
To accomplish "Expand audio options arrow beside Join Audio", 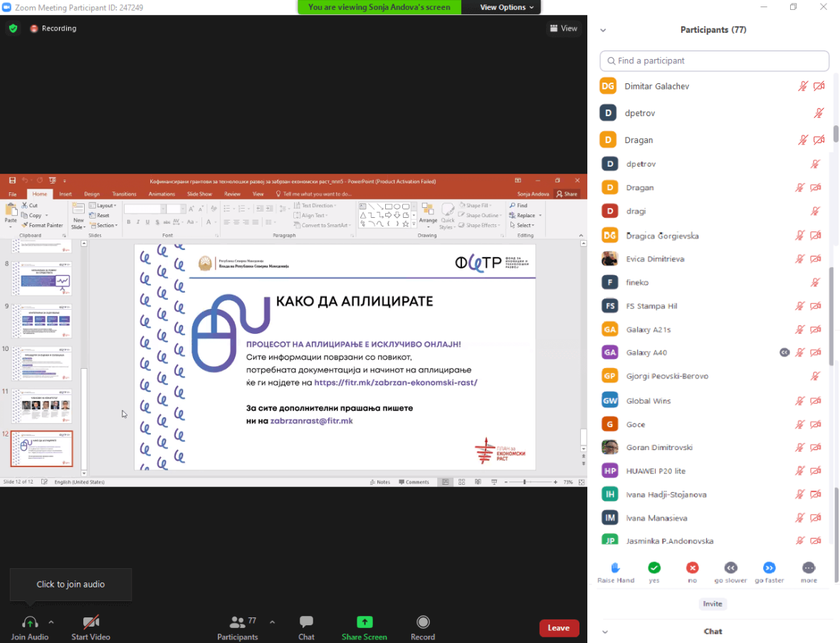I will tap(51, 622).
